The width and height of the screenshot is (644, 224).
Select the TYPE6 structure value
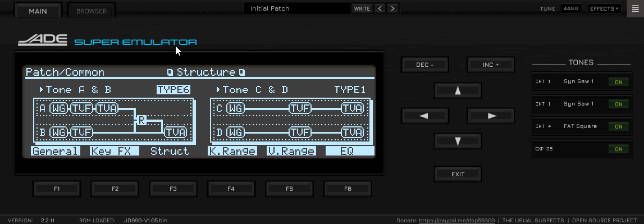[173, 90]
